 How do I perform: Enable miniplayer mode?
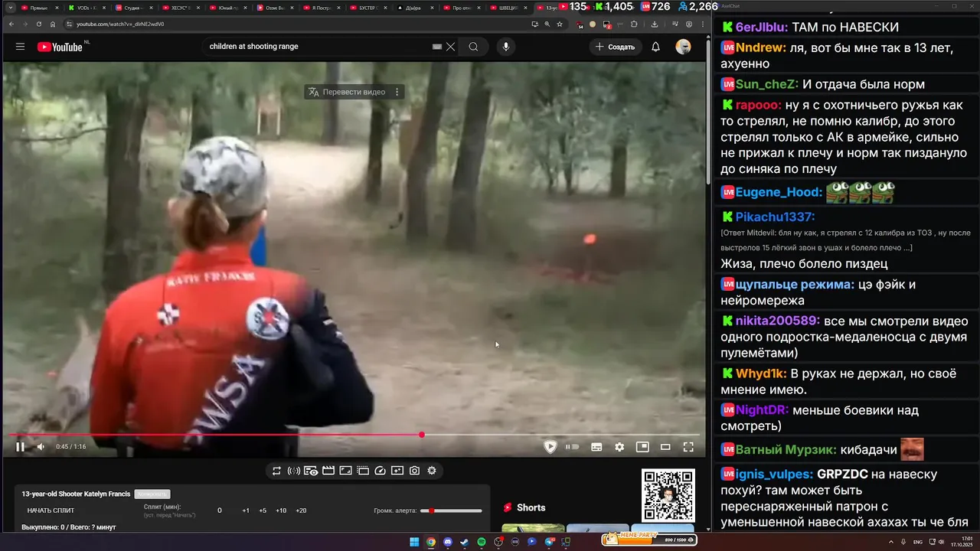[642, 447]
